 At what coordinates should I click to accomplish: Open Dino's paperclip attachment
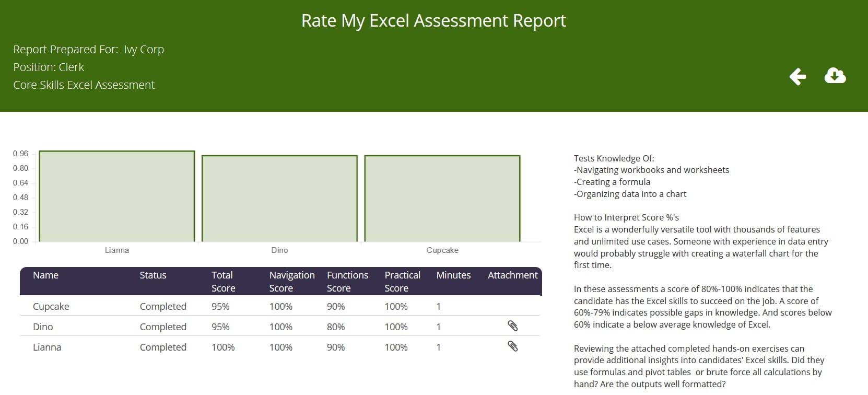[x=512, y=326]
